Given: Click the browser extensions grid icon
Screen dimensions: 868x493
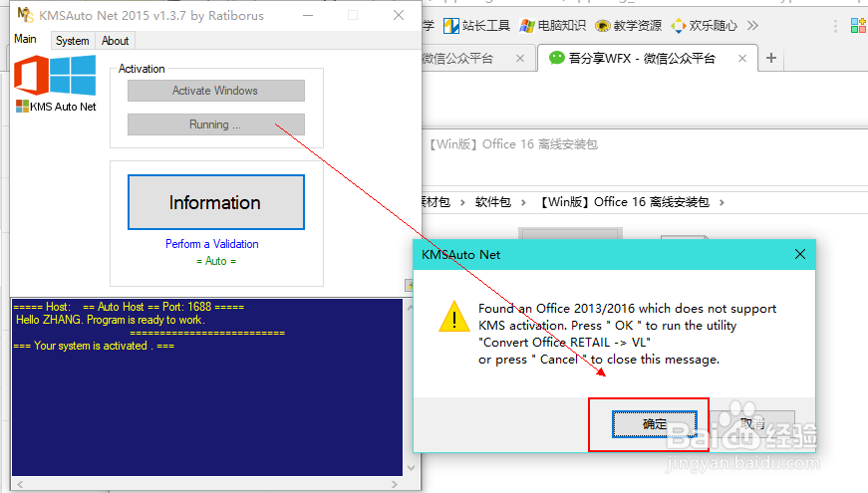Looking at the screenshot, I should [x=859, y=26].
